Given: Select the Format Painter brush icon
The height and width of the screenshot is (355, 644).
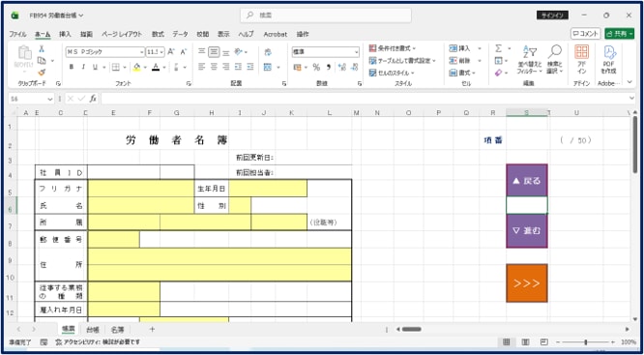Looking at the screenshot, I should point(42,73).
